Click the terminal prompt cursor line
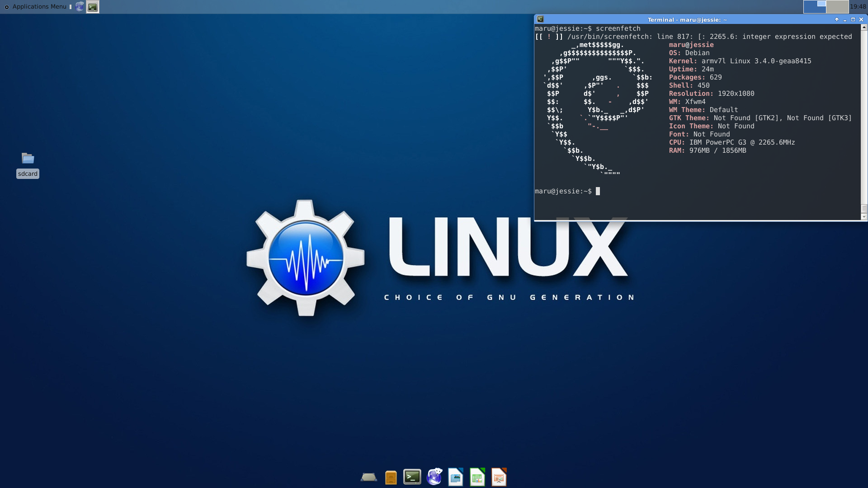This screenshot has width=868, height=488. [x=567, y=191]
